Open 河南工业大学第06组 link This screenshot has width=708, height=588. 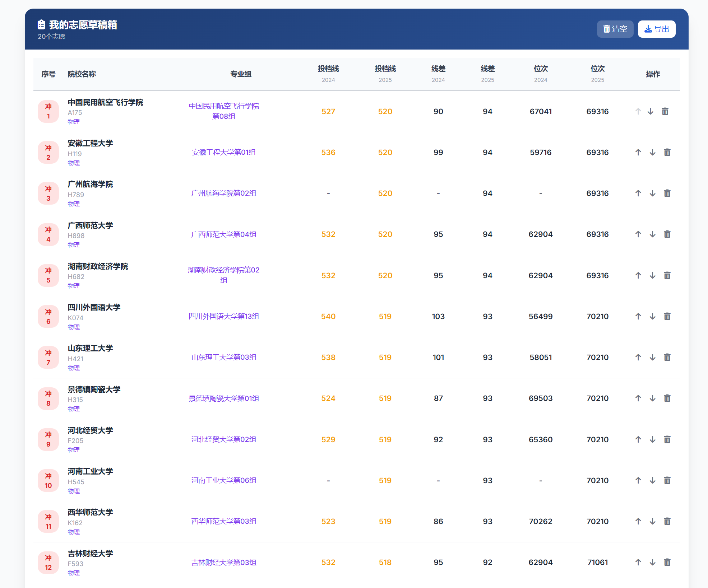[x=224, y=481]
